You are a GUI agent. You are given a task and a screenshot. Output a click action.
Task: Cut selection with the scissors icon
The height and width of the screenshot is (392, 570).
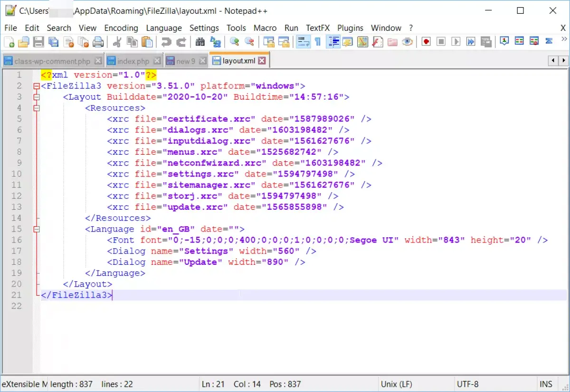point(116,42)
